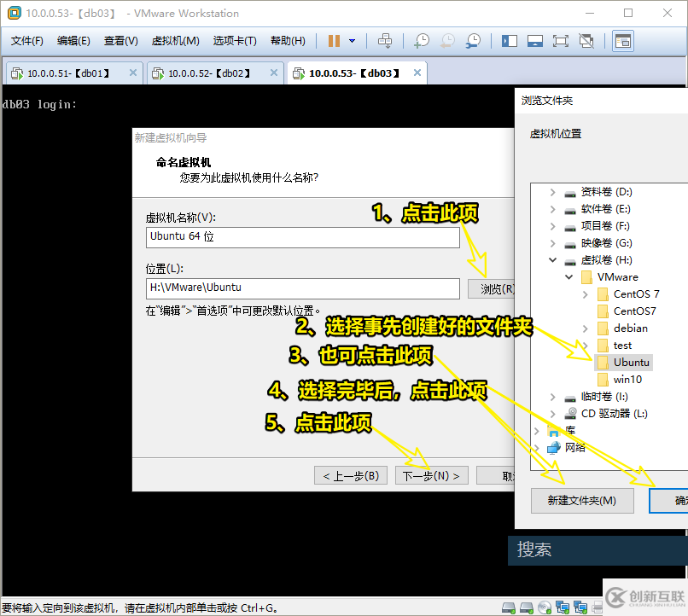Open the 帮助(H) menu
The width and height of the screenshot is (688, 616).
[x=288, y=41]
